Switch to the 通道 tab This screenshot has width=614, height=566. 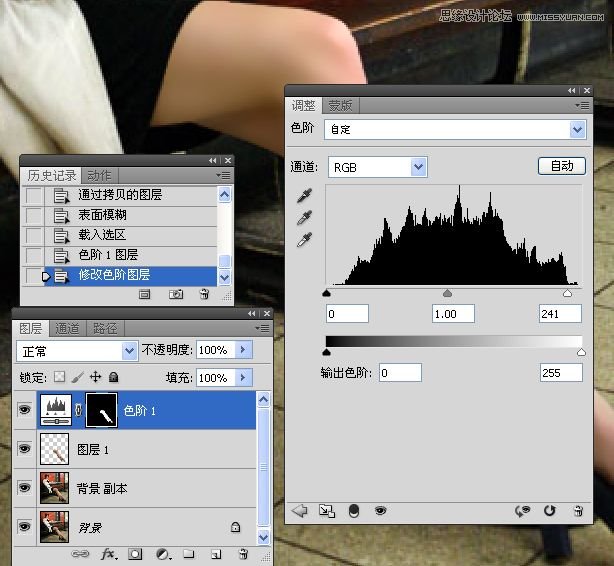[67, 328]
